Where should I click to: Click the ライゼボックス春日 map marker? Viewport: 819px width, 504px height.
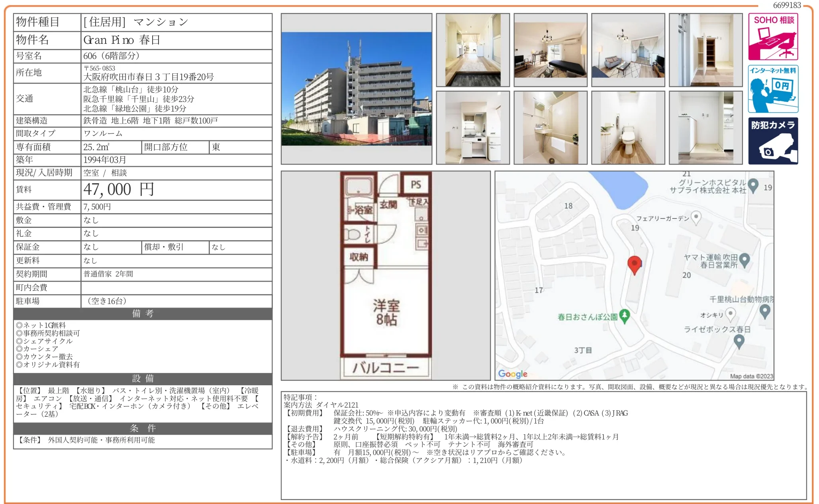(x=739, y=341)
